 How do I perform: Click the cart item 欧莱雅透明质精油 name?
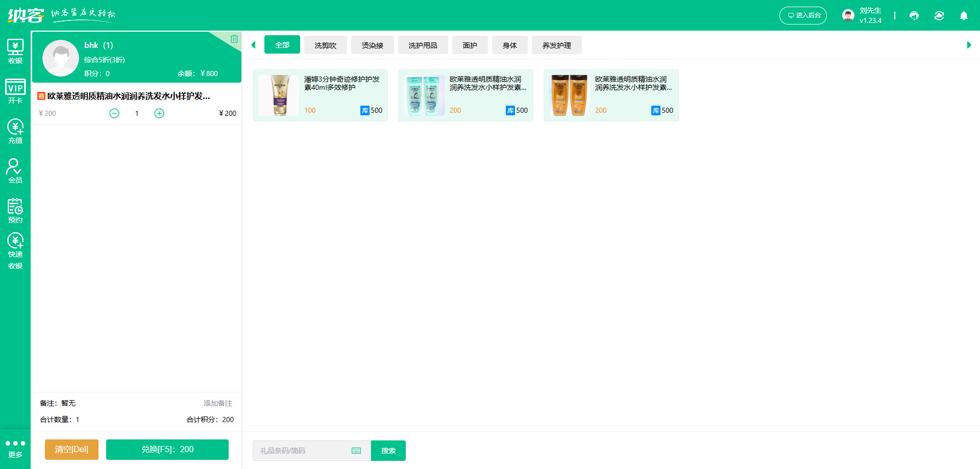pyautogui.click(x=129, y=96)
